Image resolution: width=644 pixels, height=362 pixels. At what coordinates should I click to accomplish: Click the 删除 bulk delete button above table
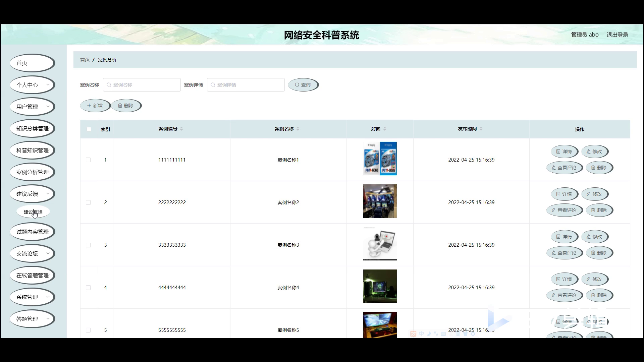pyautogui.click(x=126, y=106)
